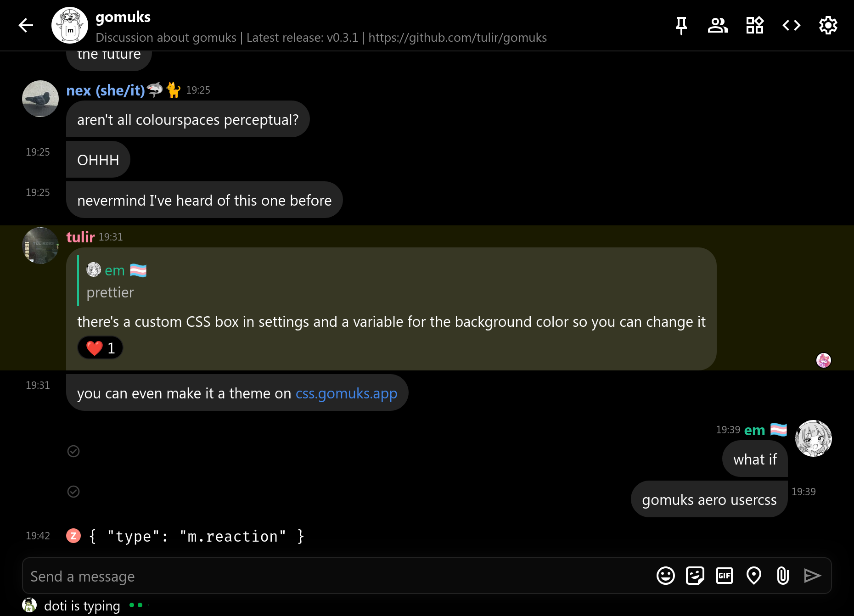Screen dimensions: 854x616
Task: Show the room member list icon
Action: (x=718, y=25)
